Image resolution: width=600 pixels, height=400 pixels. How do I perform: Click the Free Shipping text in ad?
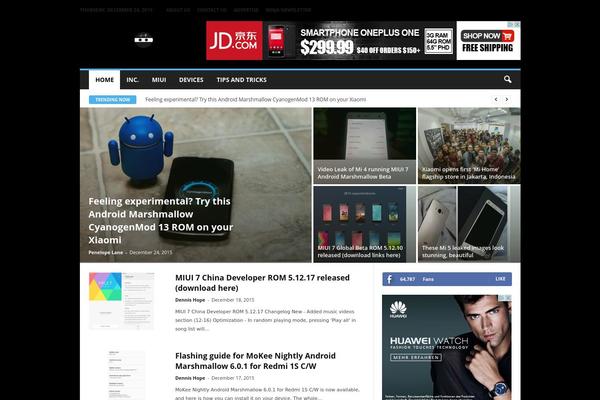[488, 48]
